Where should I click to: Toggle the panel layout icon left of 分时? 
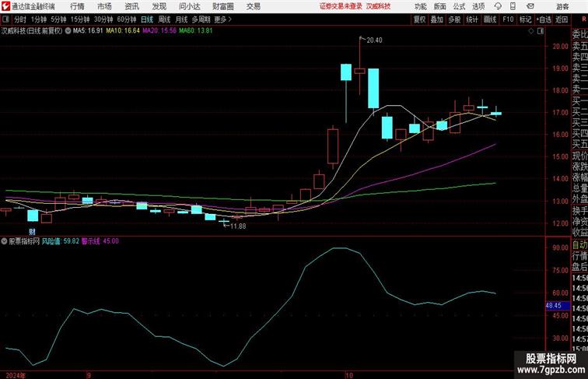click(x=6, y=19)
